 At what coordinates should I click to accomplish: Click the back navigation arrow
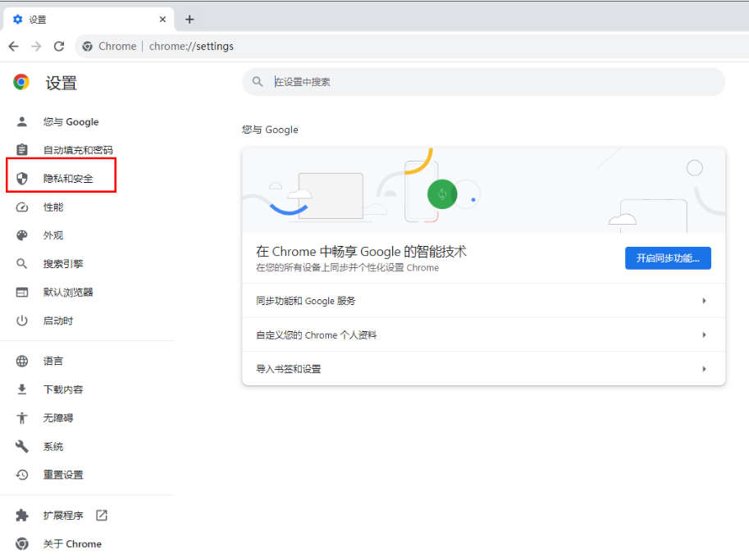[13, 46]
